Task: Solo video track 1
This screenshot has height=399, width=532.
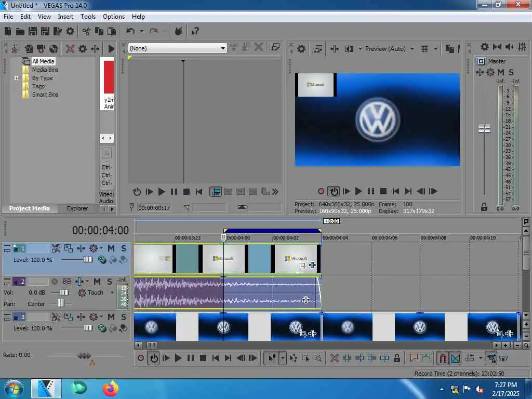Action: click(x=124, y=248)
